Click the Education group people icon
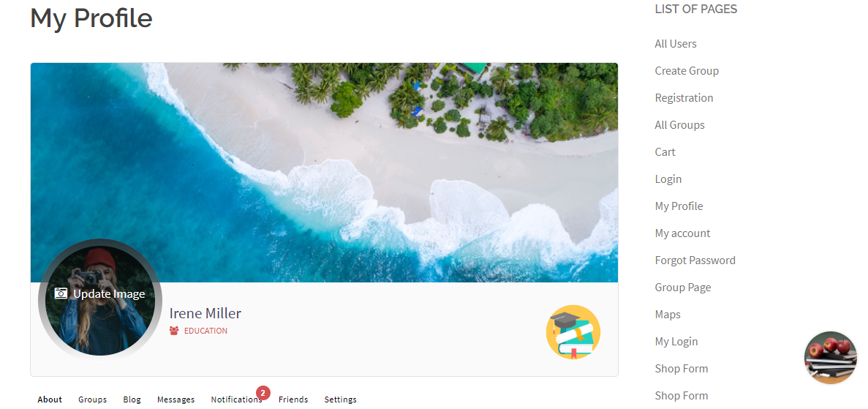Viewport: 868px width, 409px height. click(x=174, y=331)
